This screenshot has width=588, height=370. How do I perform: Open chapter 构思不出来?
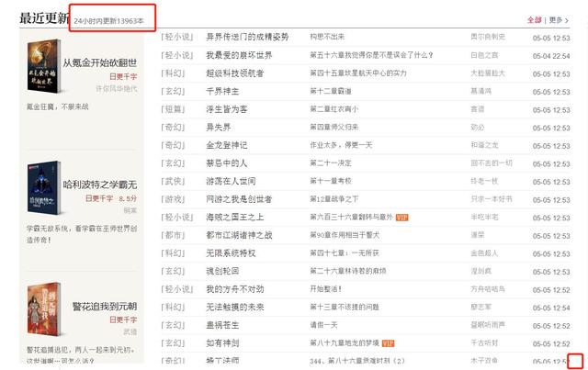click(x=327, y=37)
